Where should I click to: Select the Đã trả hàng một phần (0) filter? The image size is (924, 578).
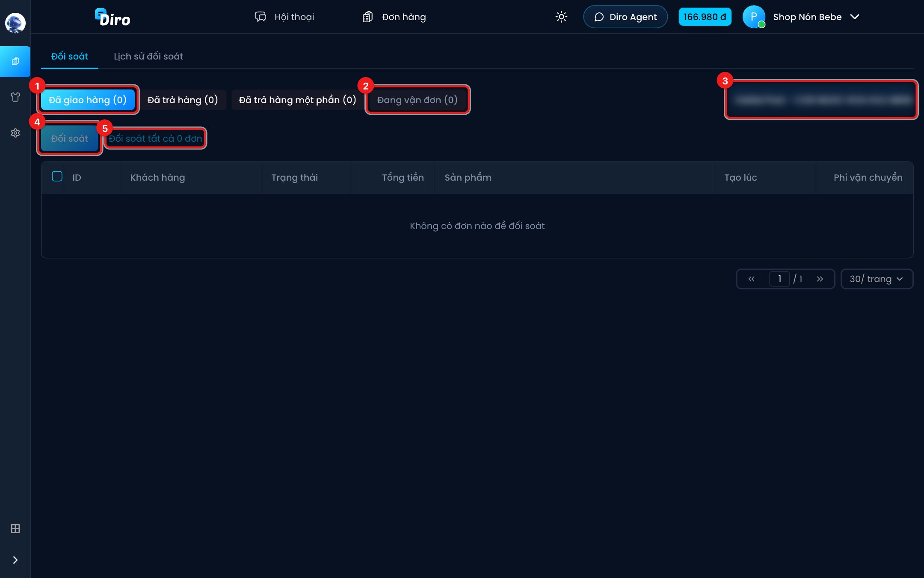(297, 100)
